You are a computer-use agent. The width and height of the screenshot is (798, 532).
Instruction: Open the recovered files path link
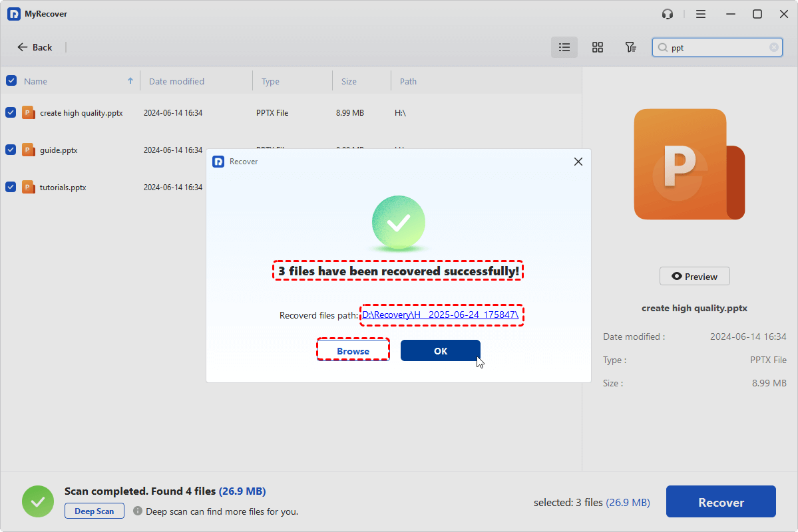(440, 315)
